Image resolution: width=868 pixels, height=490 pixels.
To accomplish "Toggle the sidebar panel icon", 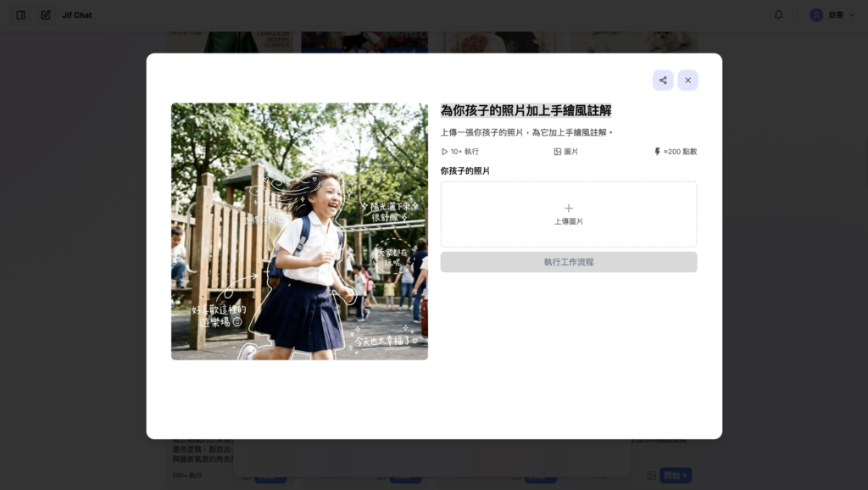I will (x=21, y=15).
